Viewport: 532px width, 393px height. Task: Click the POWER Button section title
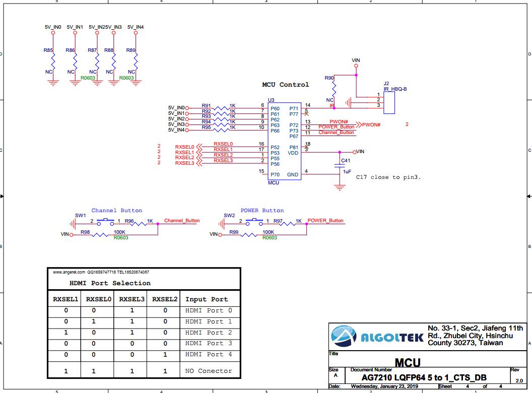coord(262,211)
